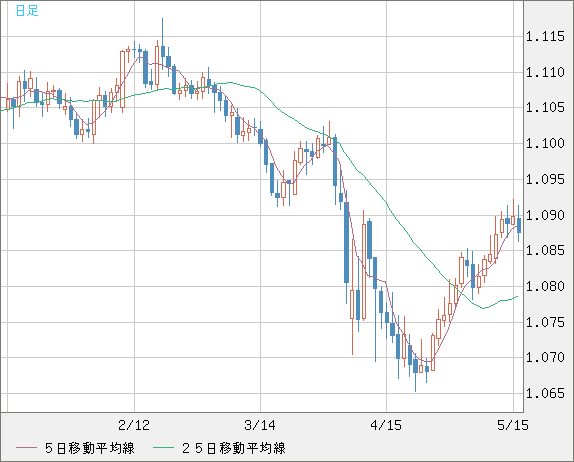Click the 5日移動平均線 legend text
The width and height of the screenshot is (574, 462).
(x=90, y=448)
